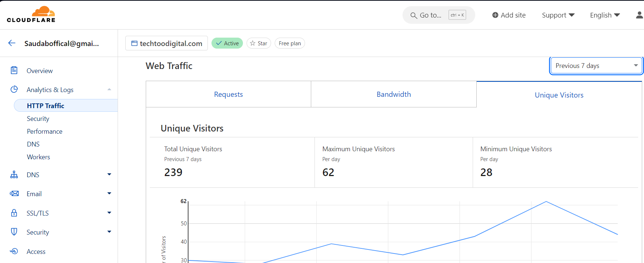Click the techtoodigital.com domain button
The height and width of the screenshot is (263, 644).
[x=167, y=43]
